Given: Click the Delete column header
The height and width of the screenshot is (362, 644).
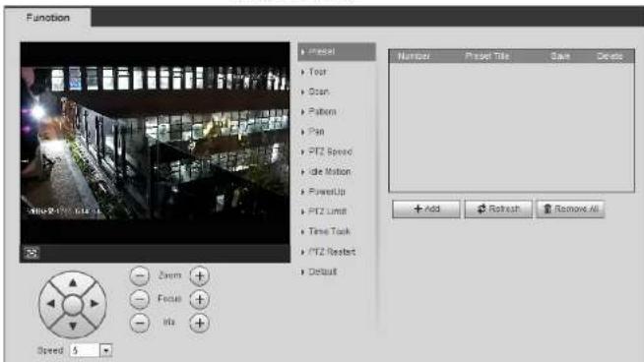Looking at the screenshot, I should click(x=610, y=56).
